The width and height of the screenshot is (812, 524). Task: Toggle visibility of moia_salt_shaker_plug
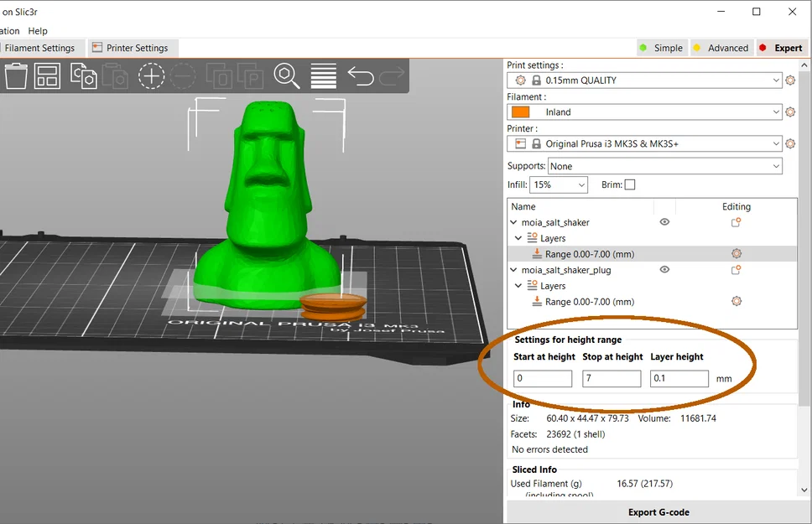[665, 269]
